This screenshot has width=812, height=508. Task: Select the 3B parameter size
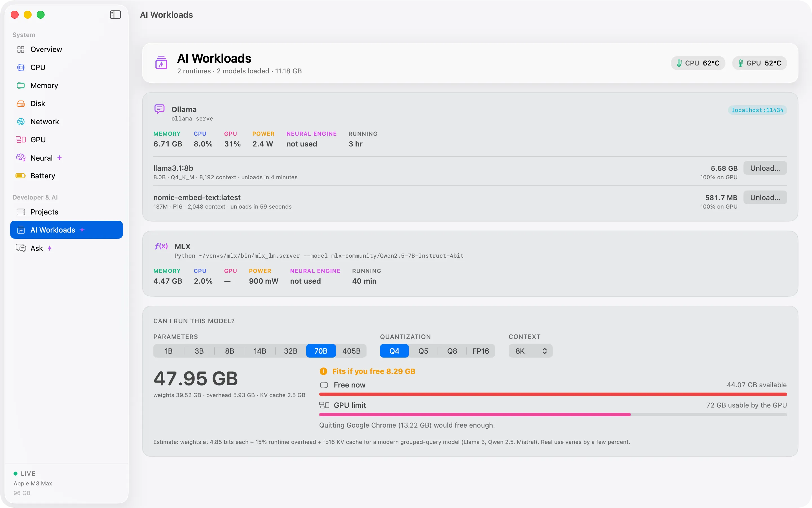click(199, 351)
